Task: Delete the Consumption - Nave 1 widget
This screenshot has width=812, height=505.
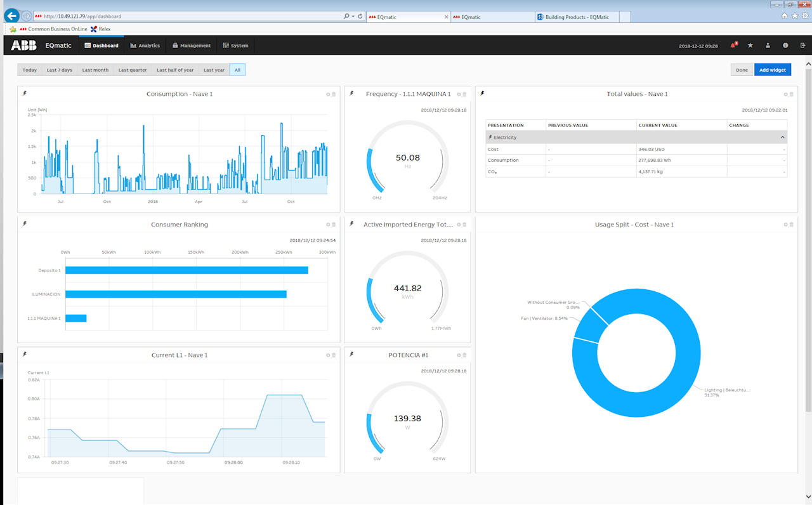Action: click(334, 94)
